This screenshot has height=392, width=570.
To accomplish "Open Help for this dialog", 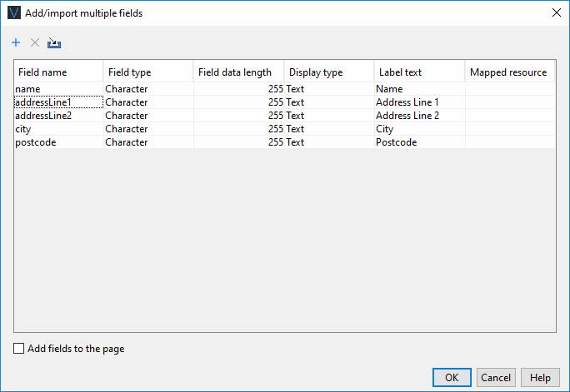I will tap(540, 377).
